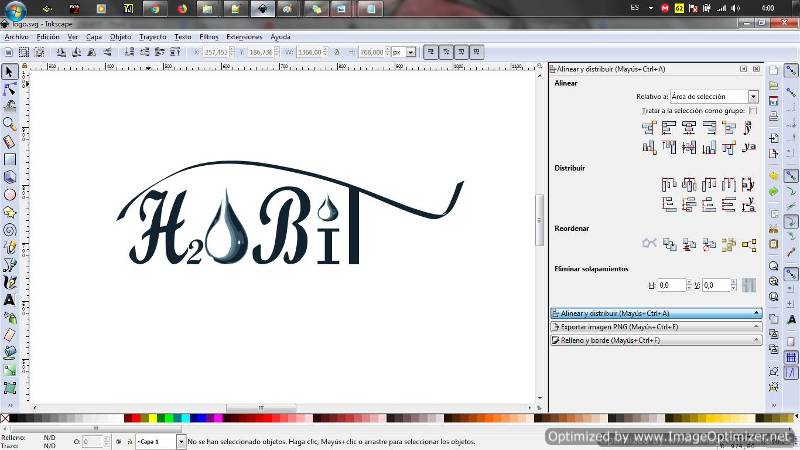Viewport: 800px width, 450px height.
Task: Expand 'Exportar imagen PNG' panel bar
Action: [x=656, y=327]
